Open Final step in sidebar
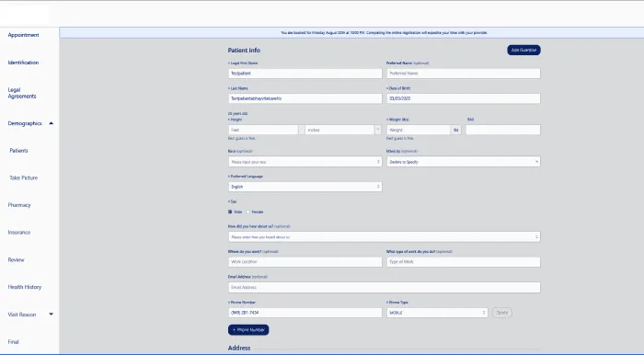This screenshot has width=644, height=355. 13,341
